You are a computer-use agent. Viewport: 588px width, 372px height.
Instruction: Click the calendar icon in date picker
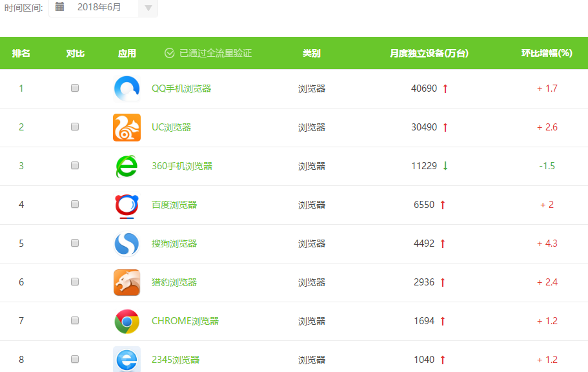pos(59,6)
